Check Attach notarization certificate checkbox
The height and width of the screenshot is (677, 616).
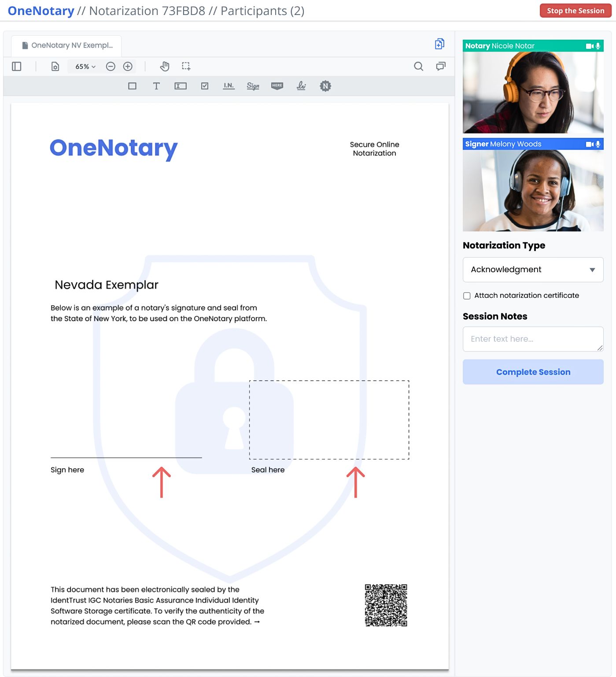pos(467,296)
